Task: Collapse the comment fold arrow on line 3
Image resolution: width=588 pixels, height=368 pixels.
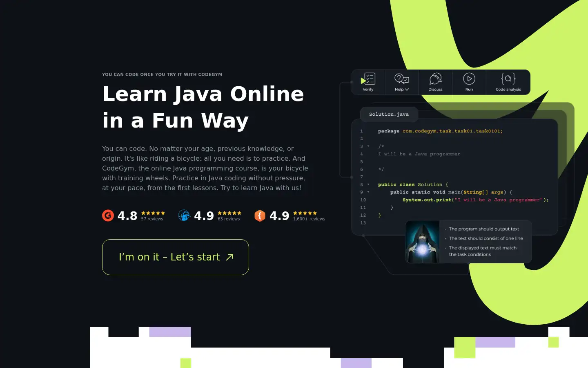Action: (368, 146)
